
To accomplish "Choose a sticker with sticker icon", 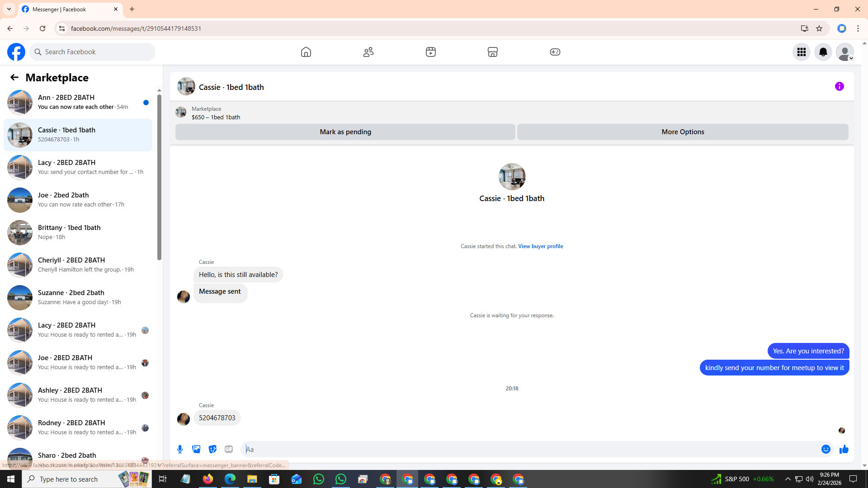I will [x=212, y=449].
